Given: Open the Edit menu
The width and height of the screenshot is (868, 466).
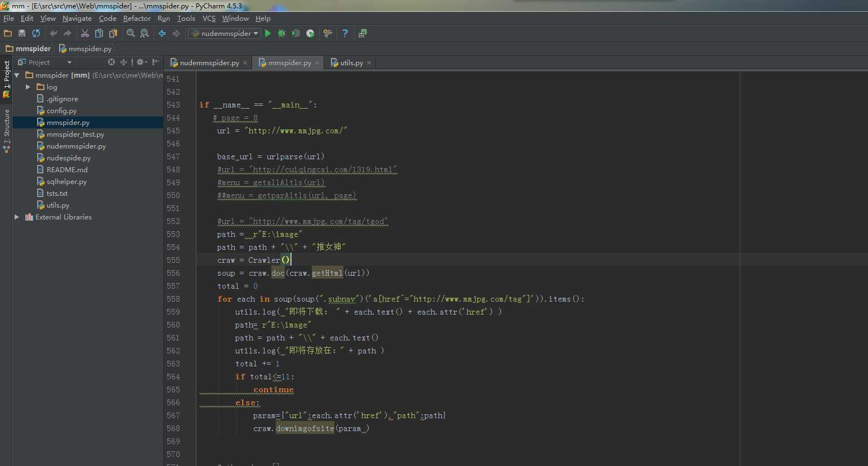Looking at the screenshot, I should tap(27, 19).
